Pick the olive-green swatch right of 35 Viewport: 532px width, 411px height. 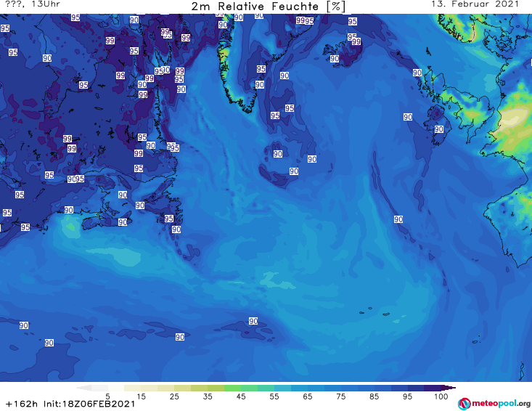point(216,388)
